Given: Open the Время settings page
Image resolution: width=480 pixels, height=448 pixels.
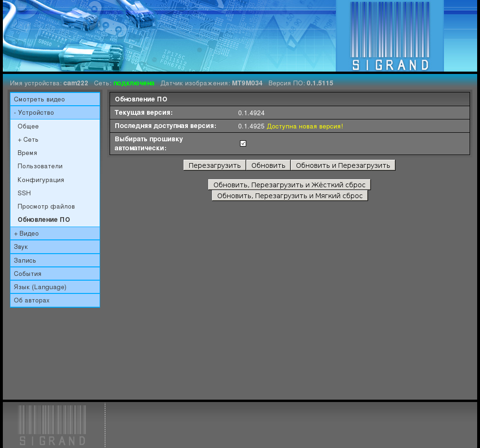Looking at the screenshot, I should (x=27, y=153).
